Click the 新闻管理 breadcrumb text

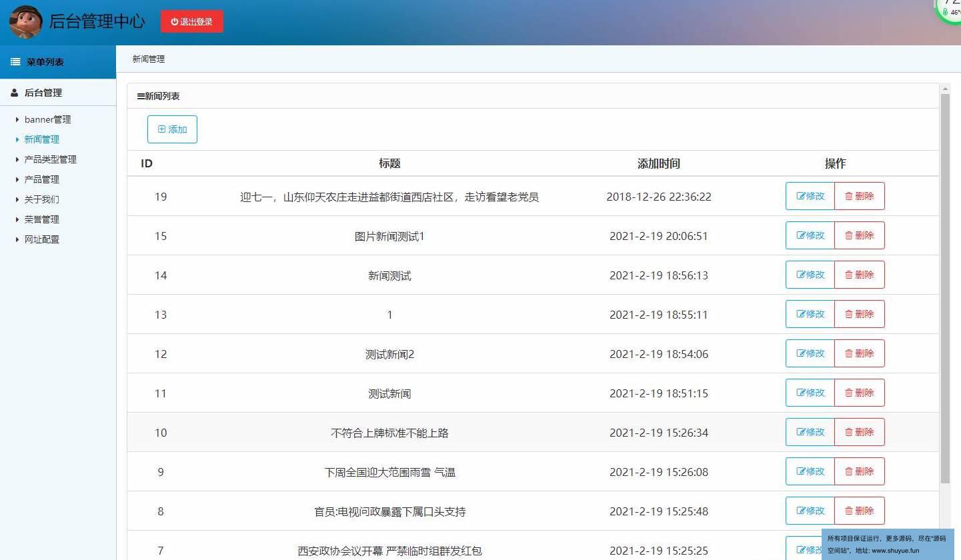pyautogui.click(x=148, y=59)
